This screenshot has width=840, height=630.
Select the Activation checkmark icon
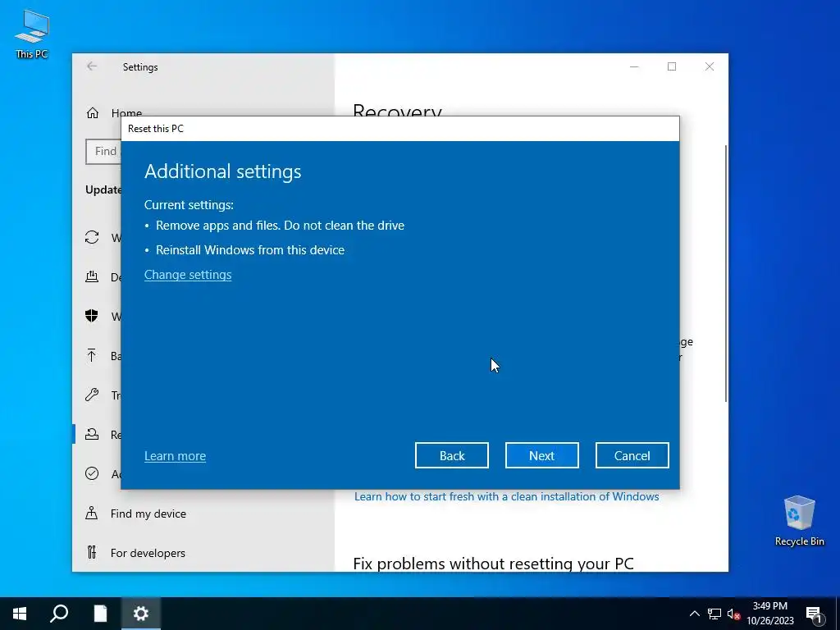(92, 473)
